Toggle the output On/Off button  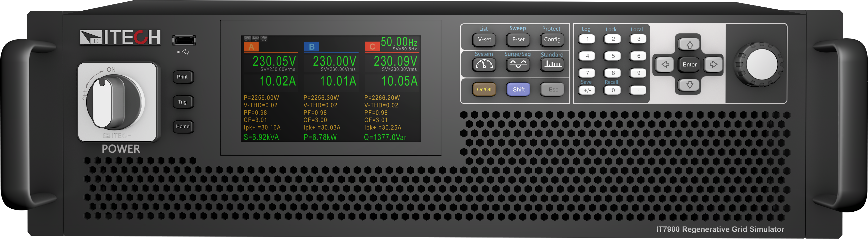[x=484, y=89]
